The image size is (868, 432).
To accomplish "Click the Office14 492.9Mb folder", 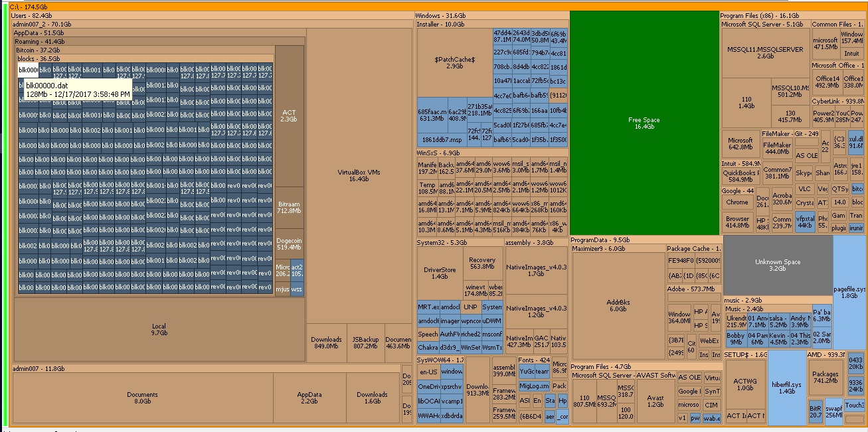I will (x=827, y=82).
